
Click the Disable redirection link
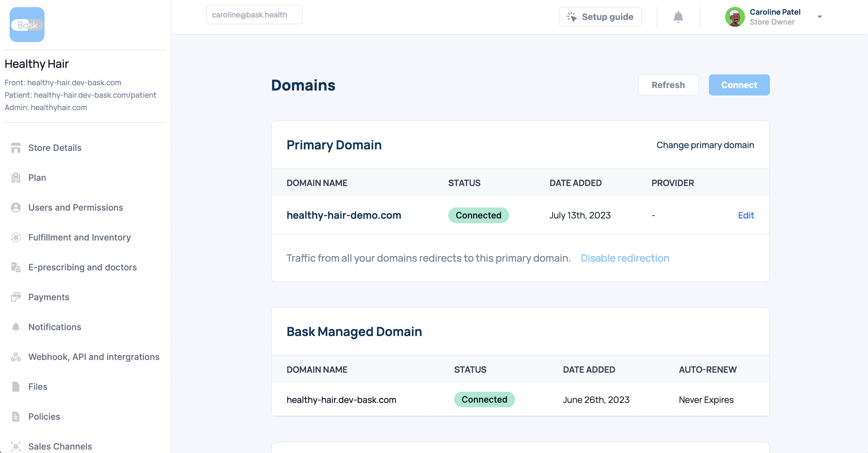[x=625, y=258]
